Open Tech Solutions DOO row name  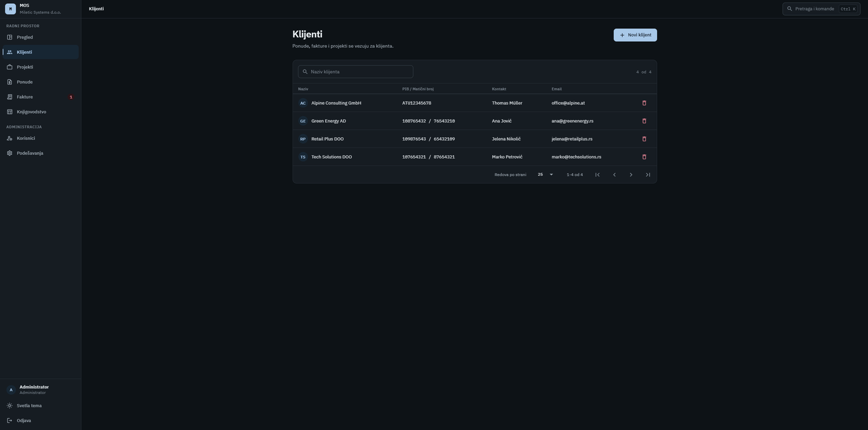point(331,157)
